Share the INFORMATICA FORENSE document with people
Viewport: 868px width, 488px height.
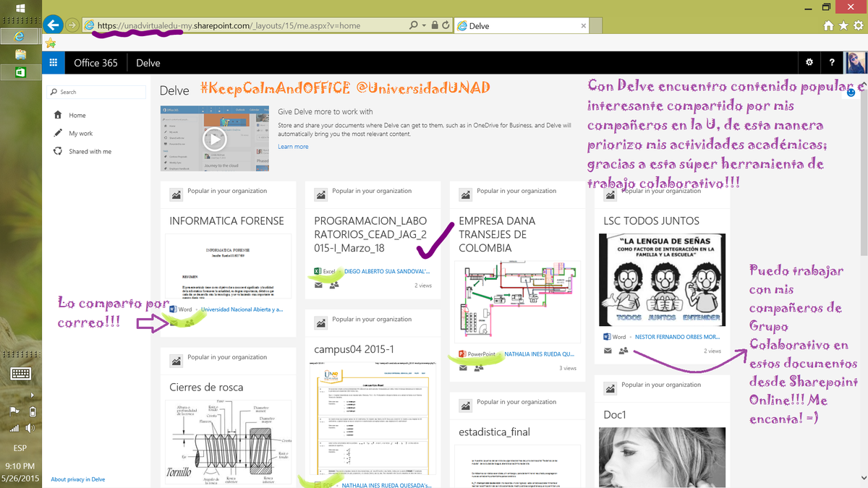tap(189, 322)
